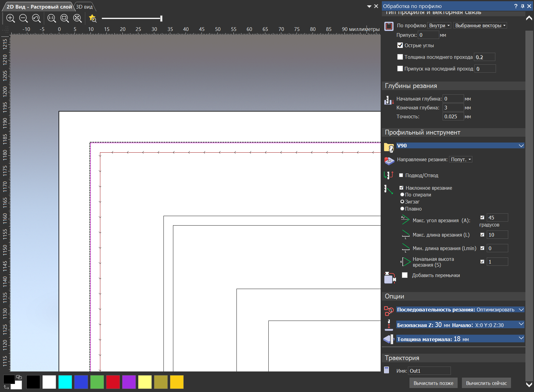Disable the Острые углы checkbox
534x392 pixels.
pyautogui.click(x=400, y=45)
